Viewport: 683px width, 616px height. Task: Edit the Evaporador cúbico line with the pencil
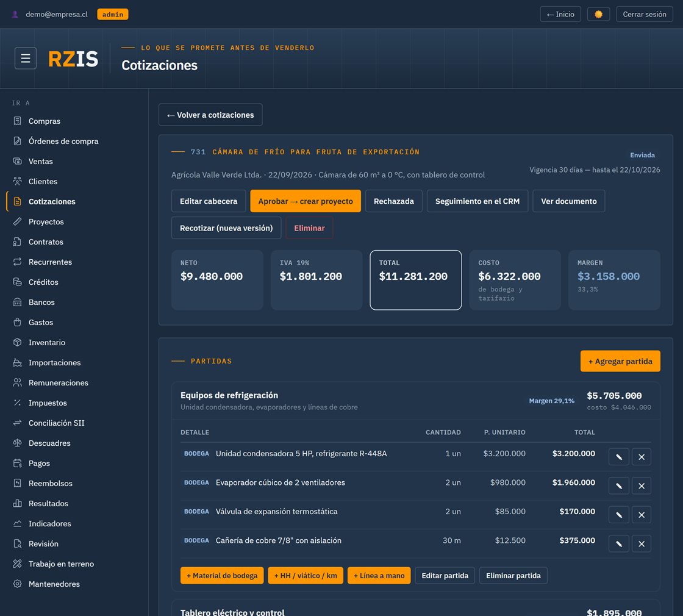[618, 485]
